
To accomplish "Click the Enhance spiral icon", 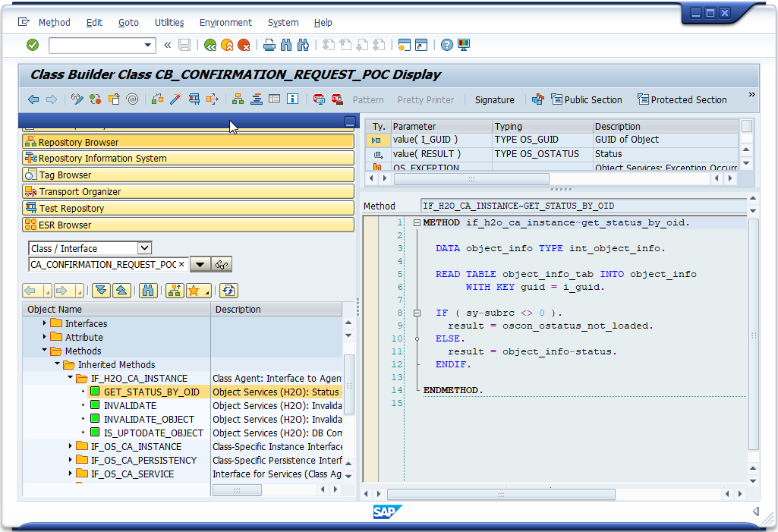I will click(x=132, y=99).
